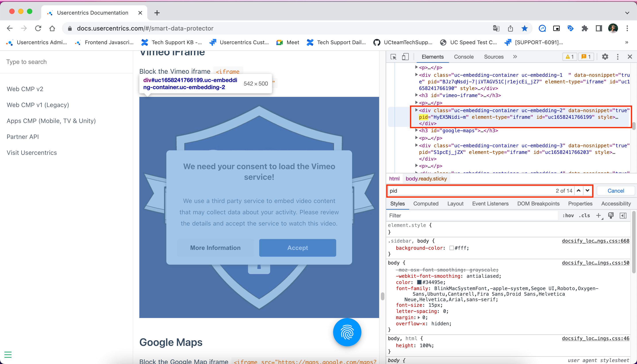Open the warnings counter badge
Screen dimensions: 637x364
(x=570, y=57)
